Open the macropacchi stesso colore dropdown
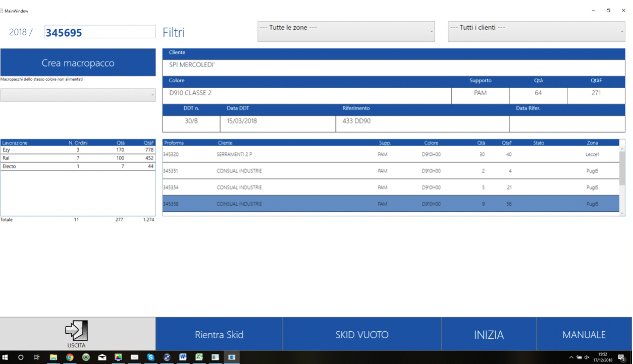 click(x=78, y=95)
